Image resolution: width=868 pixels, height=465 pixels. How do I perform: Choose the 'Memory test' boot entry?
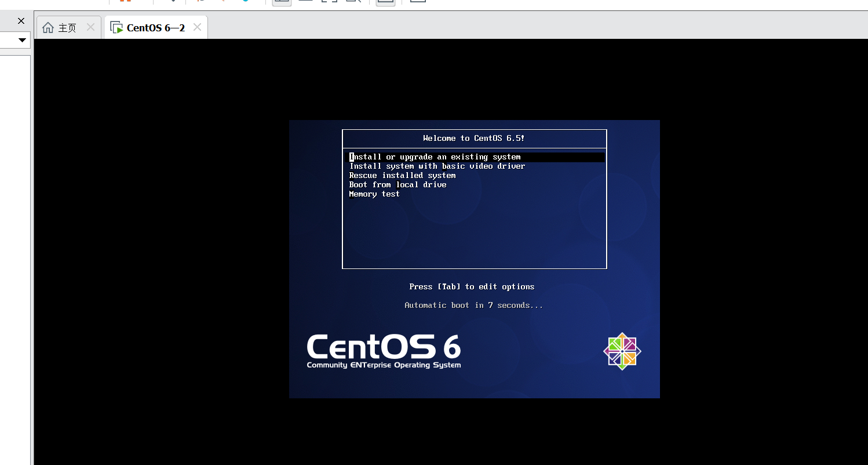(x=374, y=194)
